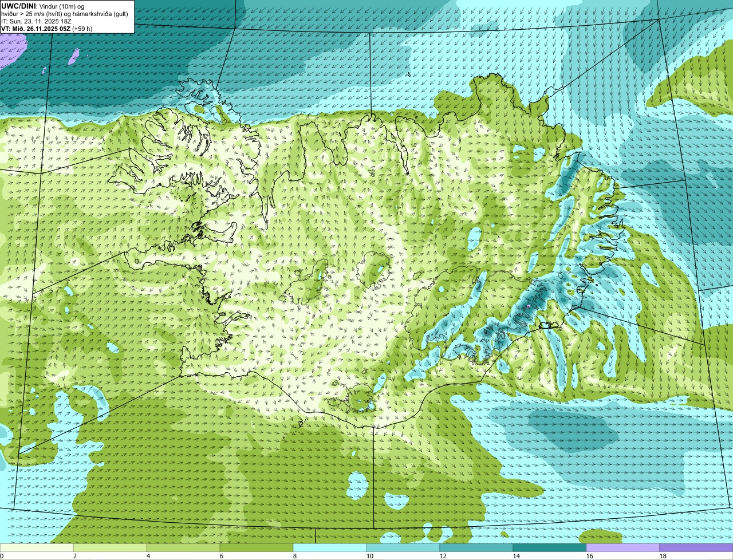Screen dimensions: 733x560
Task: Click the '10' label on the wind scale
Action: tap(370, 556)
